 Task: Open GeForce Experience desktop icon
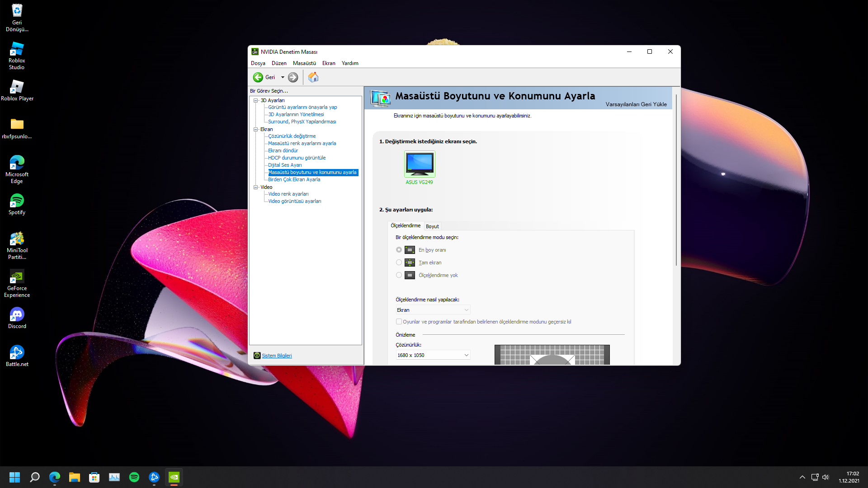point(17,283)
